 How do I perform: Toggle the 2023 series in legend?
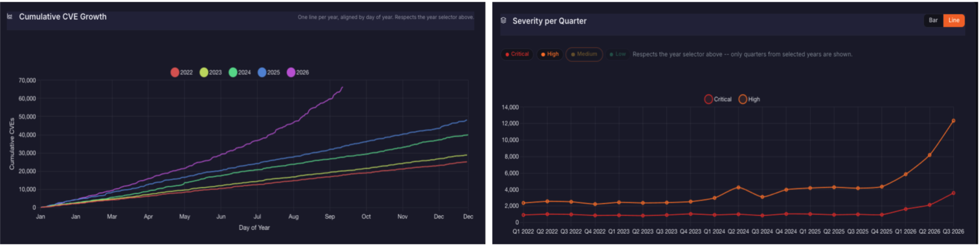click(x=211, y=72)
